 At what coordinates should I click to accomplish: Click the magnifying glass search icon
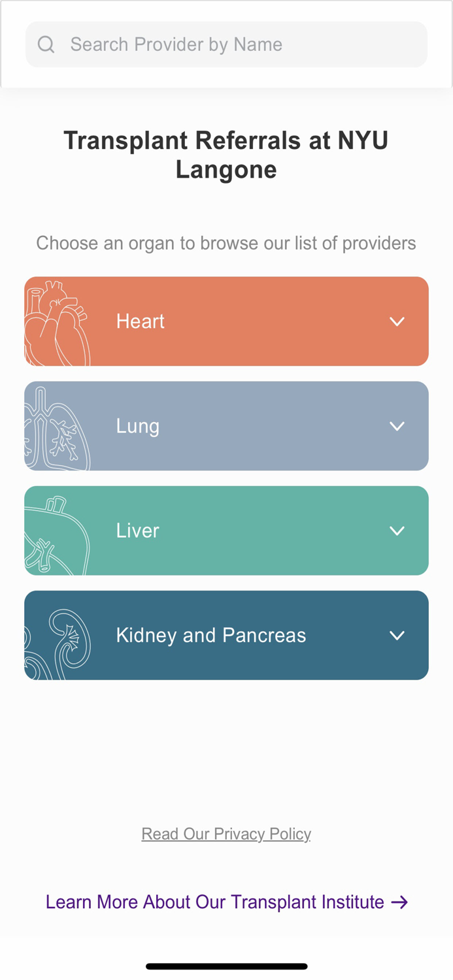(46, 44)
